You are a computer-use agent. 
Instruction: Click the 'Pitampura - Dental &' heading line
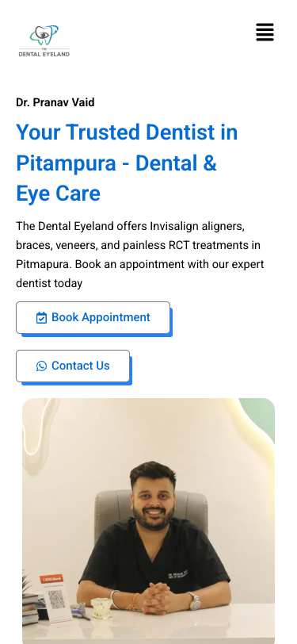[116, 163]
